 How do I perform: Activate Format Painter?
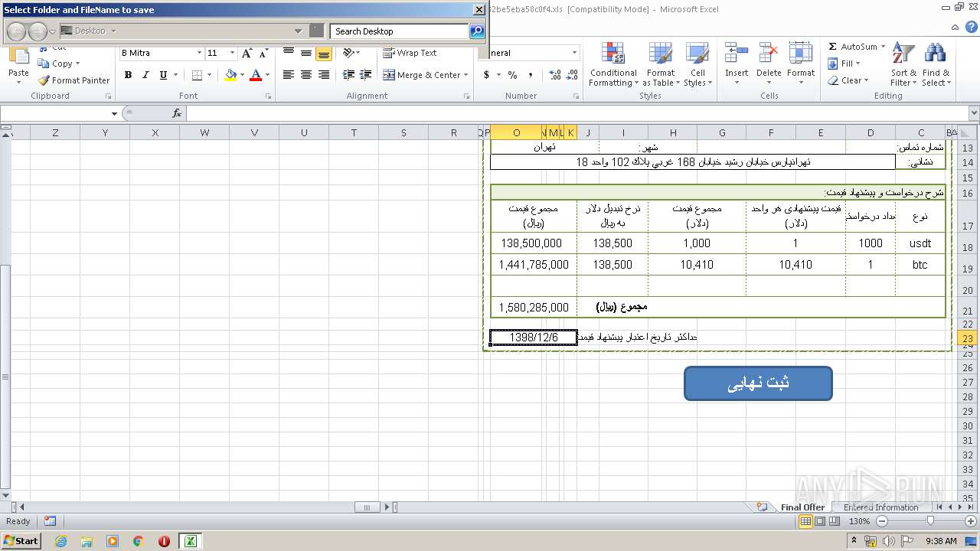tap(73, 80)
